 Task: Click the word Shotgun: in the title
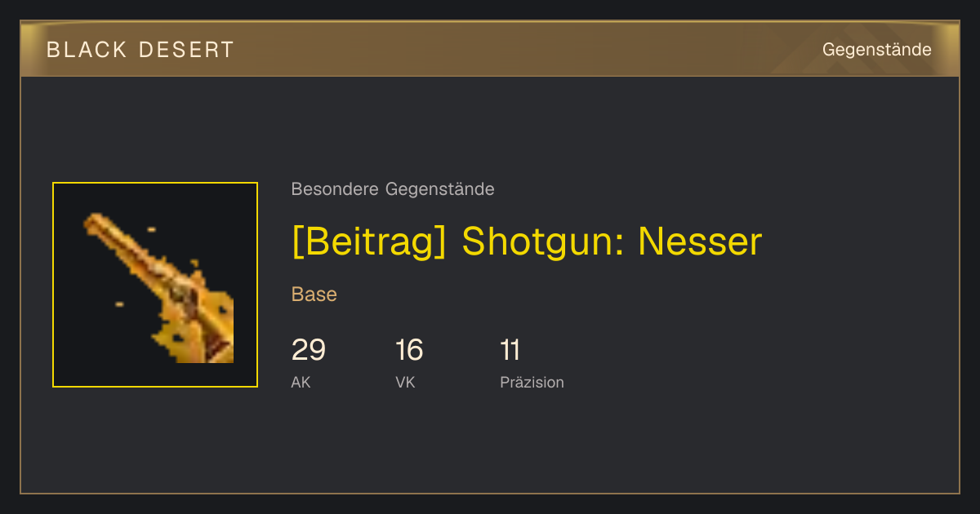[x=542, y=241]
